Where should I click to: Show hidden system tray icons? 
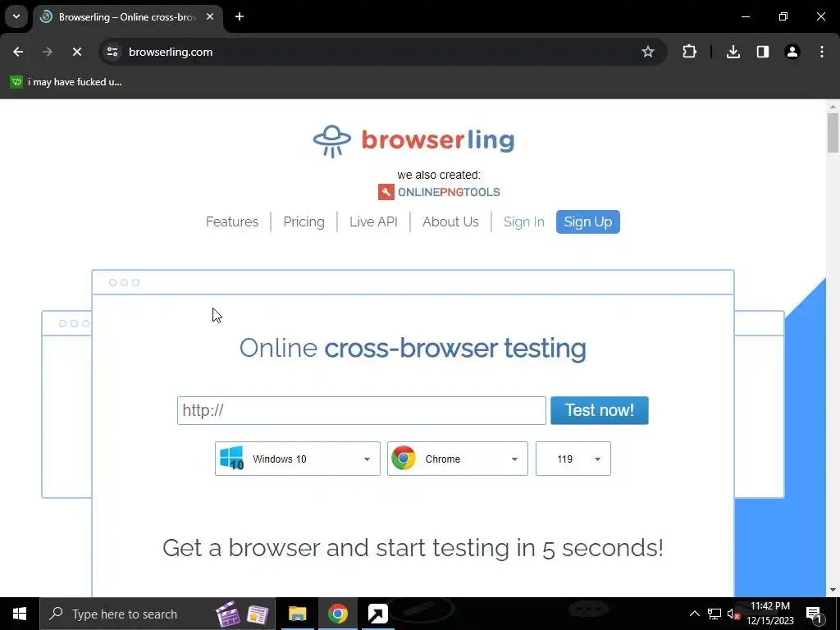click(x=694, y=614)
